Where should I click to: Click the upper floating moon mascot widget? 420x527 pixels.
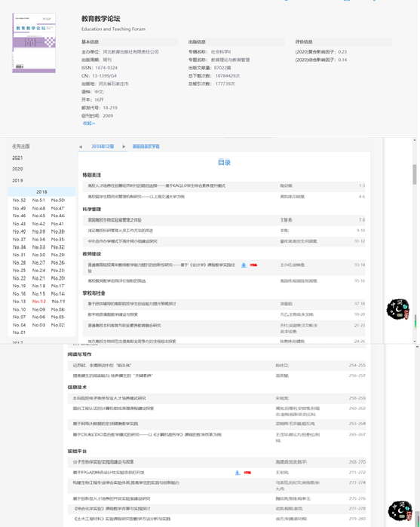[398, 309]
